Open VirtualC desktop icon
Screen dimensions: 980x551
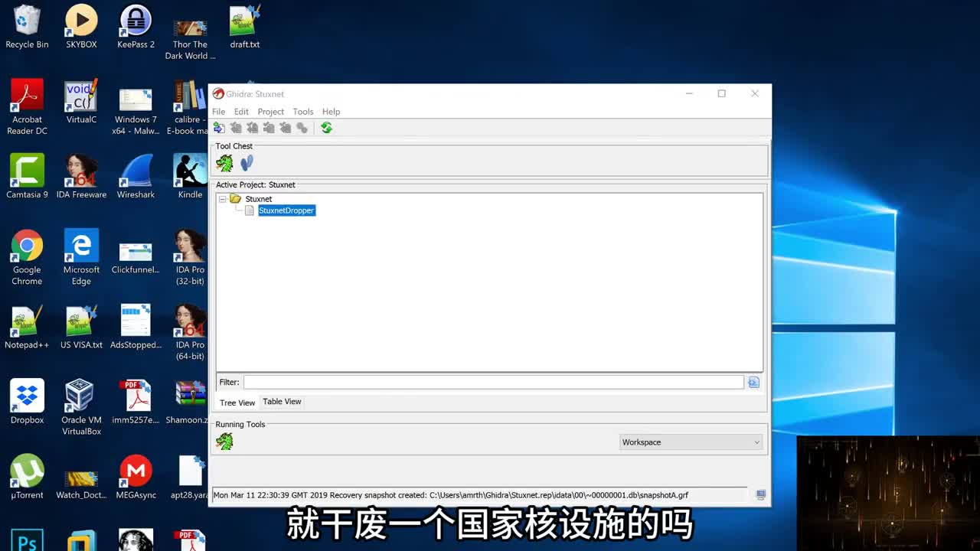coord(81,102)
